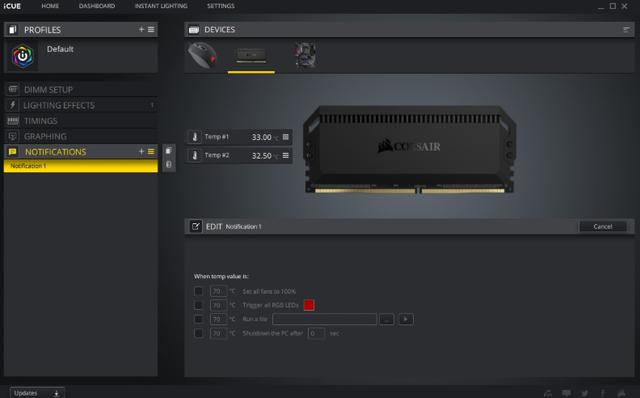
Task: Select the motherboard device icon
Action: click(x=305, y=55)
